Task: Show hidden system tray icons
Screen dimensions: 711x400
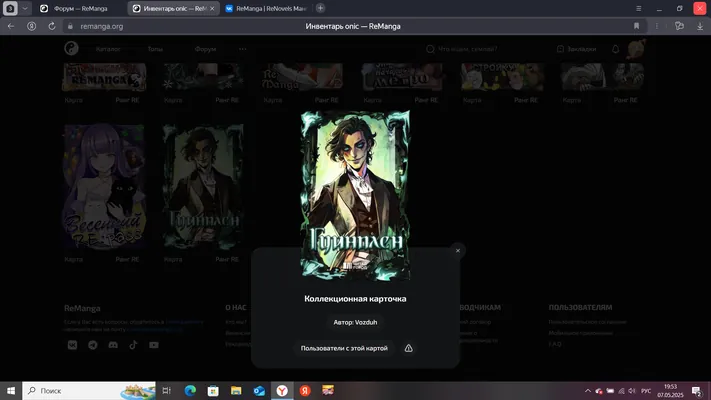Action: (588, 390)
